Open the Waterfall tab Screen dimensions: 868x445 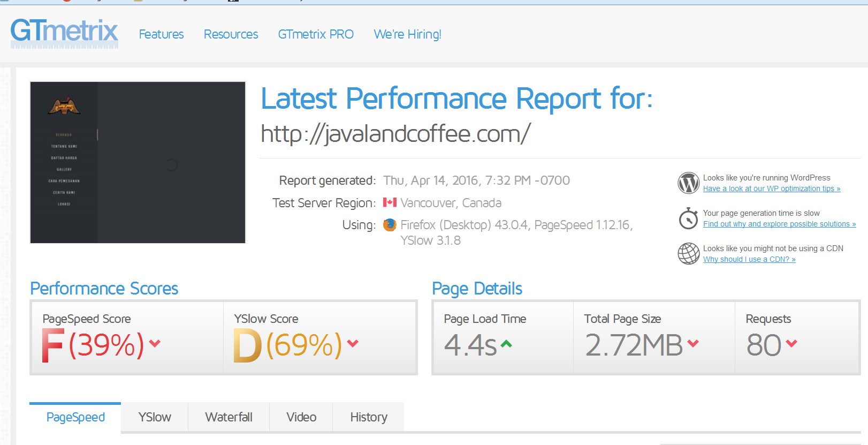[229, 417]
